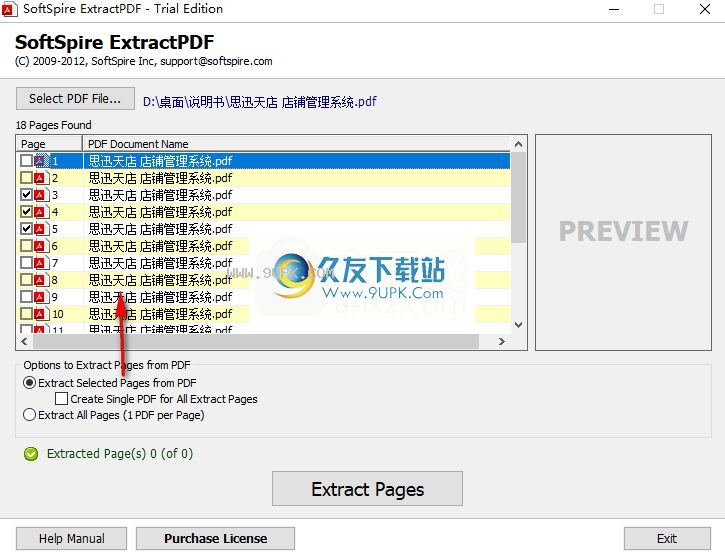Image resolution: width=725 pixels, height=552 pixels.
Task: Check the checkbox for page 7
Action: point(26,263)
